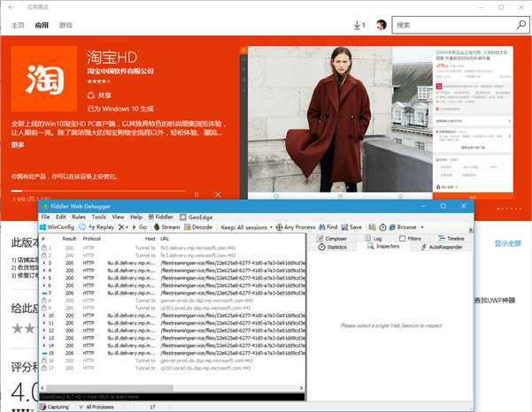This screenshot has width=532, height=412.
Task: Click the Fiddler menu bar item
Action: pos(161,217)
